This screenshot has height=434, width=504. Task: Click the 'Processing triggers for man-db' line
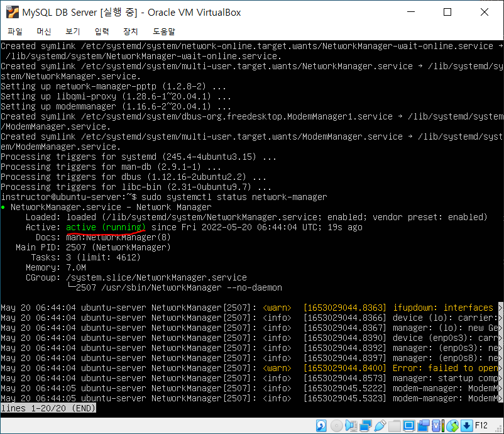(x=111, y=167)
